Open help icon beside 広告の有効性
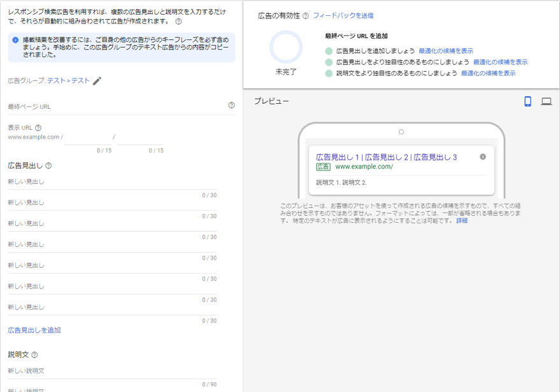Image resolution: width=560 pixels, height=392 pixels. (305, 16)
